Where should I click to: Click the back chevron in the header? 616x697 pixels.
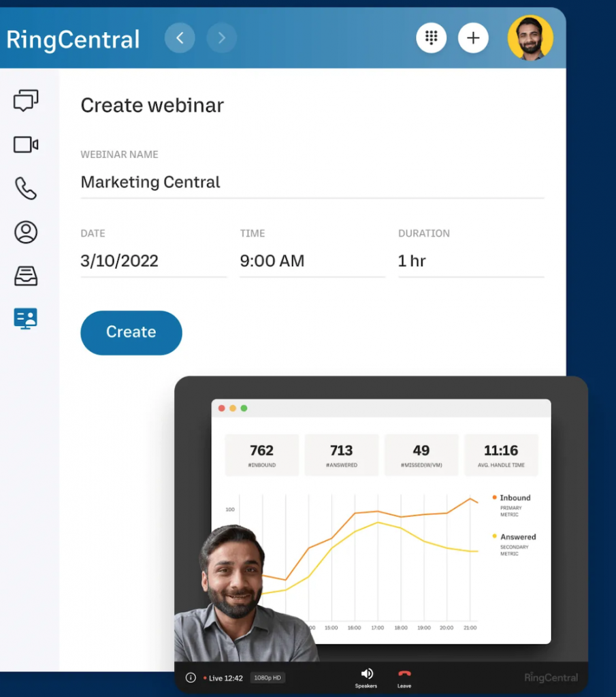pyautogui.click(x=180, y=37)
